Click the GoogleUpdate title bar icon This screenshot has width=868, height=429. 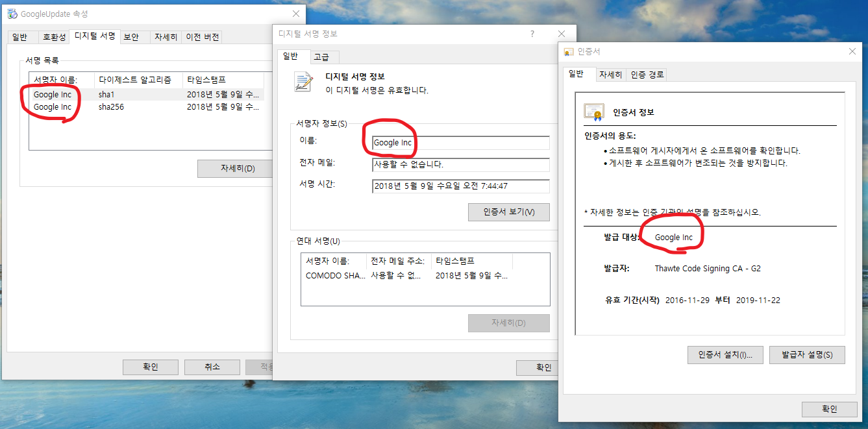[x=12, y=14]
